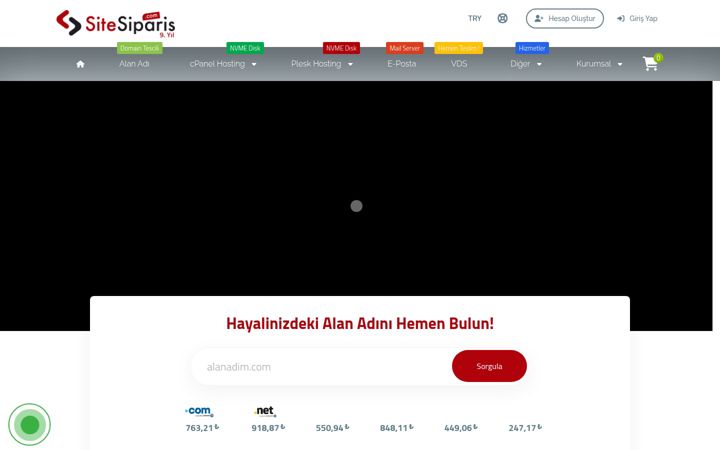Click the yellow Hemen Teslim badge
Viewport: 720px width, 450px height.
coord(458,48)
